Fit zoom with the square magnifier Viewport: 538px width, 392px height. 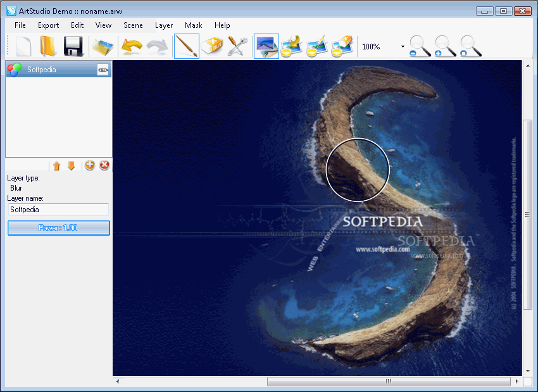point(471,46)
